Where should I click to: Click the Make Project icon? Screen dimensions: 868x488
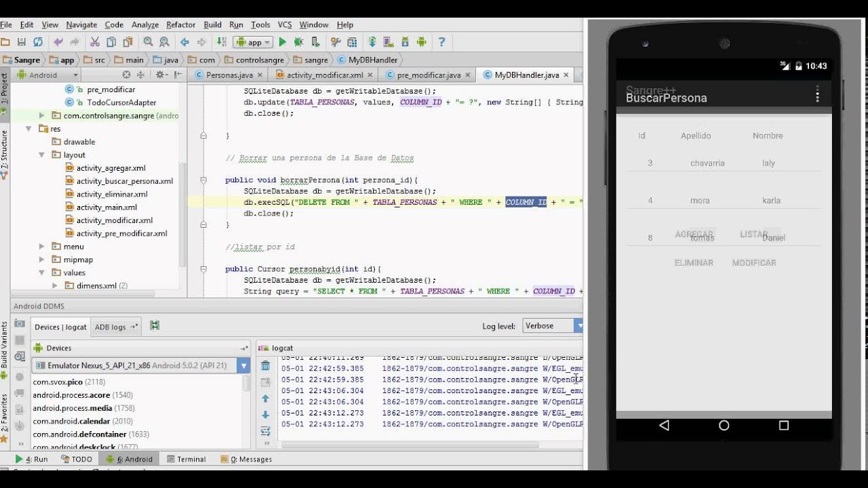pyautogui.click(x=221, y=42)
